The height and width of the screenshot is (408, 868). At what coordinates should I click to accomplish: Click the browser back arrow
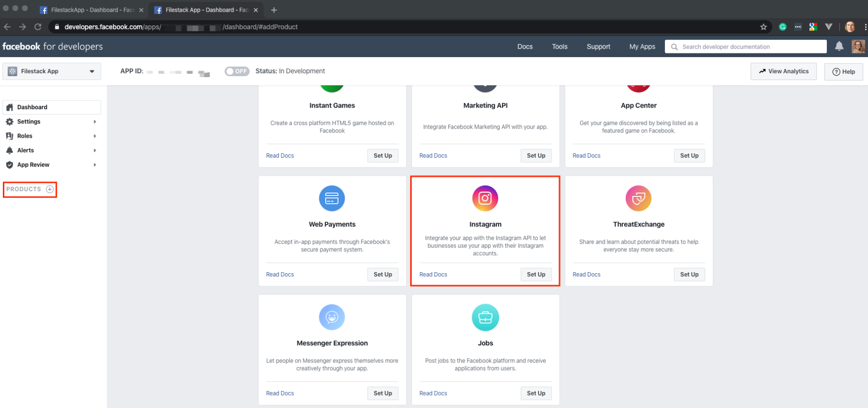coord(7,27)
